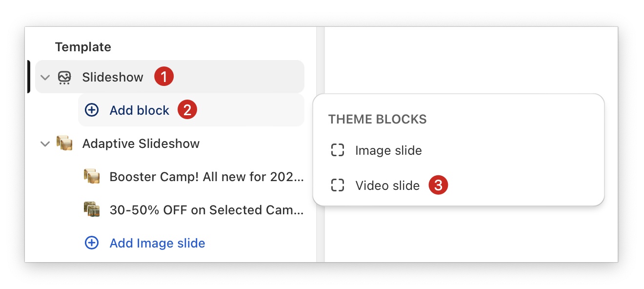Choose Video slide from Theme Blocks
Image resolution: width=644 pixels, height=289 pixels.
click(387, 186)
